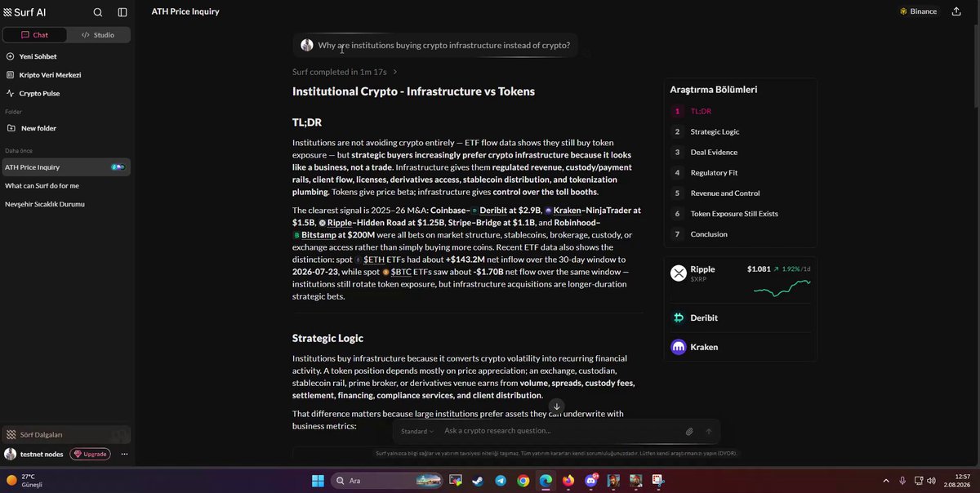
Task: Focus the Ask a crypto research question field
Action: click(560, 431)
